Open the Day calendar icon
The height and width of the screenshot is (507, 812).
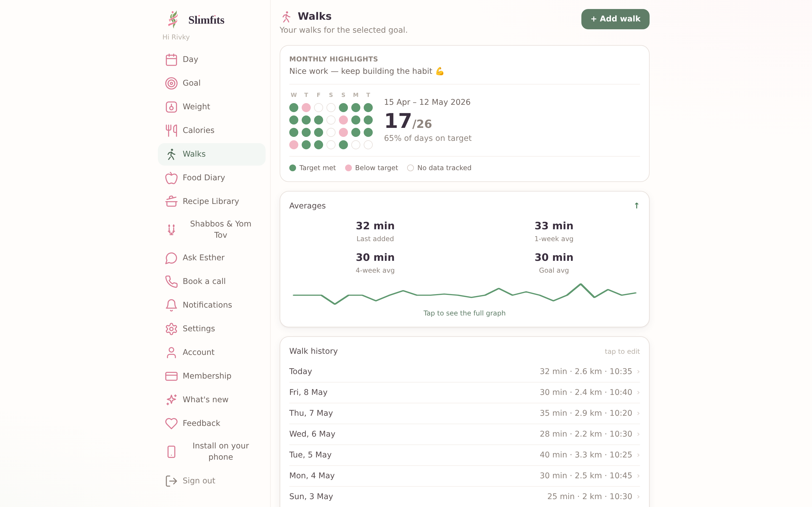(x=171, y=60)
